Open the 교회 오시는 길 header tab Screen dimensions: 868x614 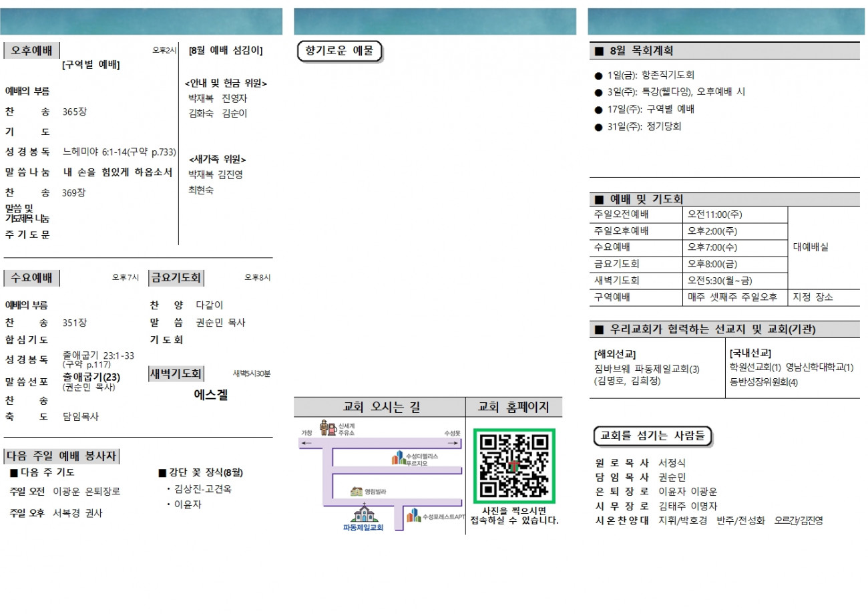point(380,407)
